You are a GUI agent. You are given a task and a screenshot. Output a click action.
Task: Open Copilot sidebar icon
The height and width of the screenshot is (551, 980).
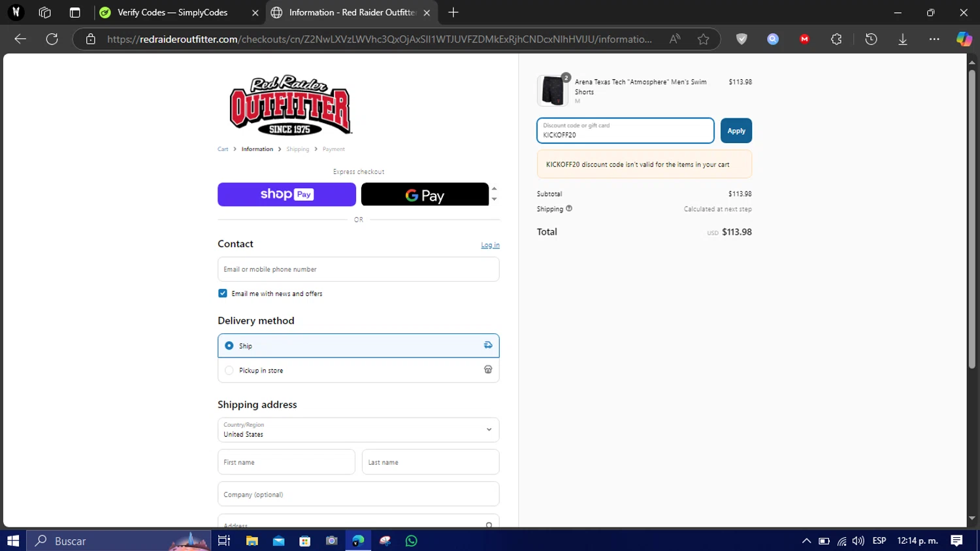point(964,39)
